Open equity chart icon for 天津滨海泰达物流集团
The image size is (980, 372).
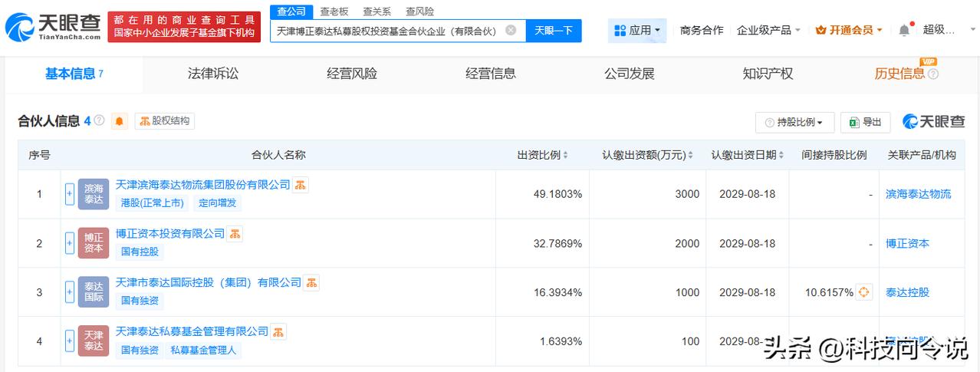(x=301, y=185)
